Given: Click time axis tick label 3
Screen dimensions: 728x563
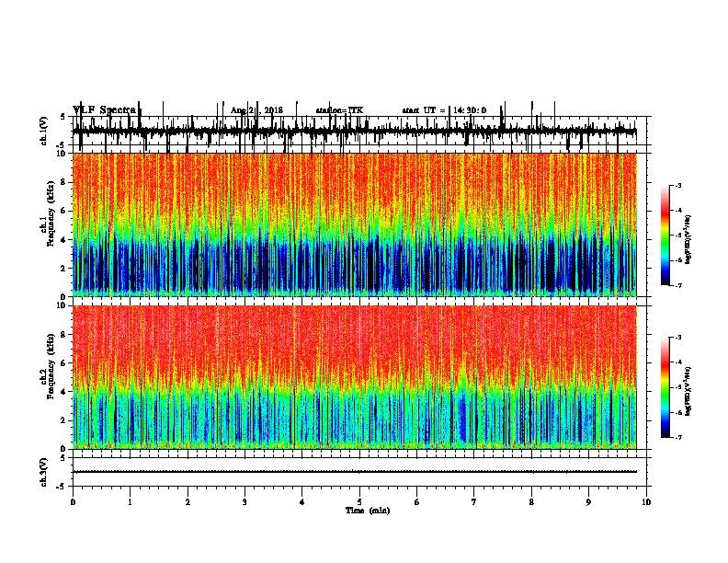Looking at the screenshot, I should (x=245, y=502).
